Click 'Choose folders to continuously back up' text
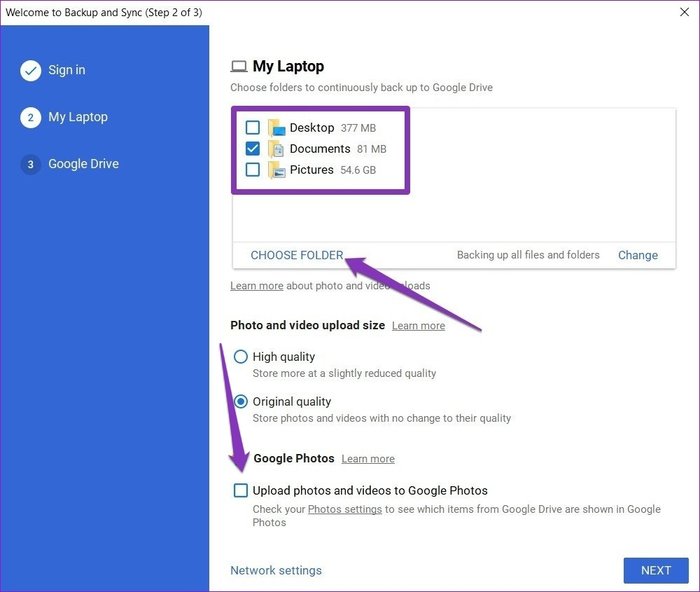Screen dimensions: 700x592 coord(362,88)
